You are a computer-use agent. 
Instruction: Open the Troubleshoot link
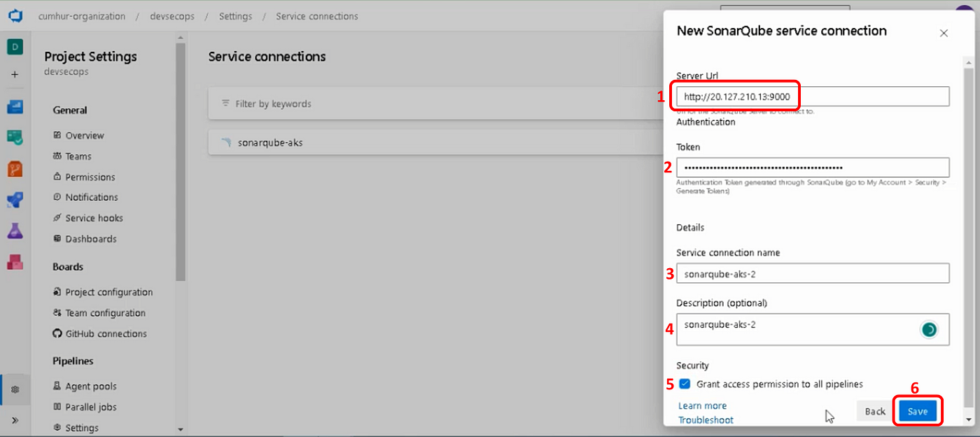coord(706,419)
